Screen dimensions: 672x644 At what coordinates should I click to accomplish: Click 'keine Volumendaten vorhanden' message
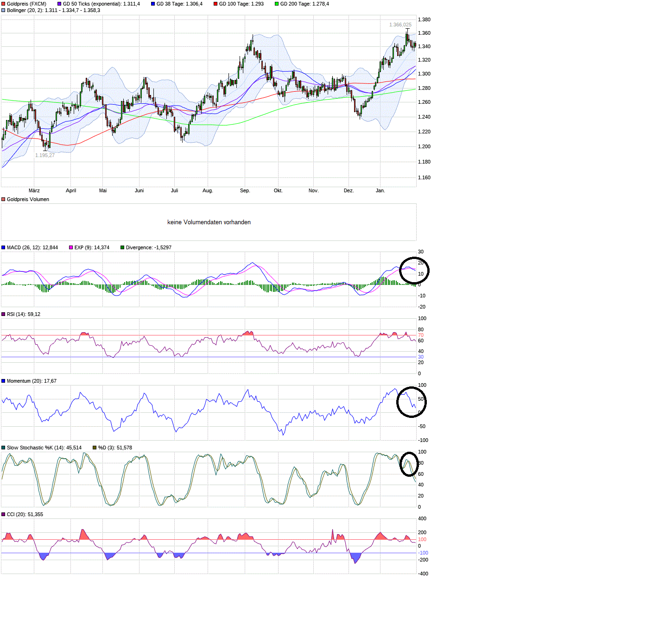click(209, 222)
